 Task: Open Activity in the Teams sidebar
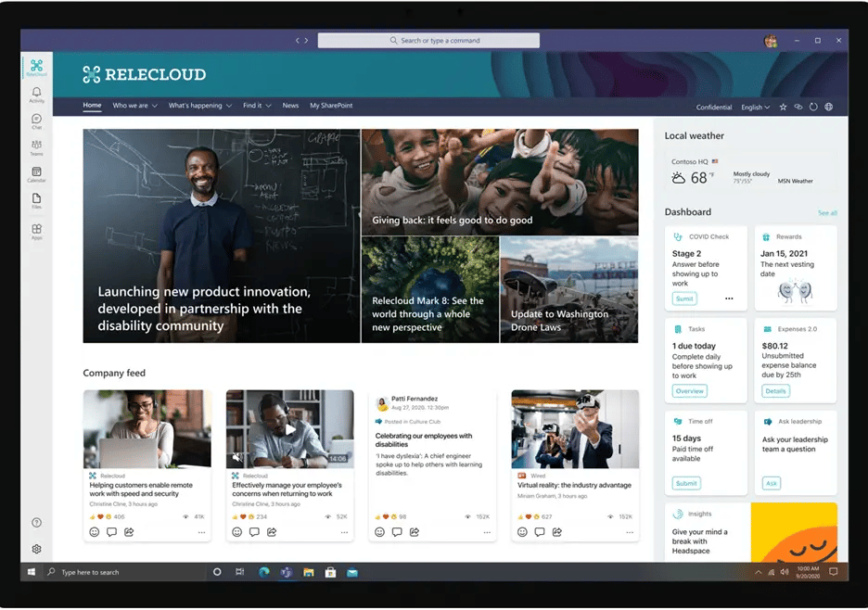[x=37, y=91]
